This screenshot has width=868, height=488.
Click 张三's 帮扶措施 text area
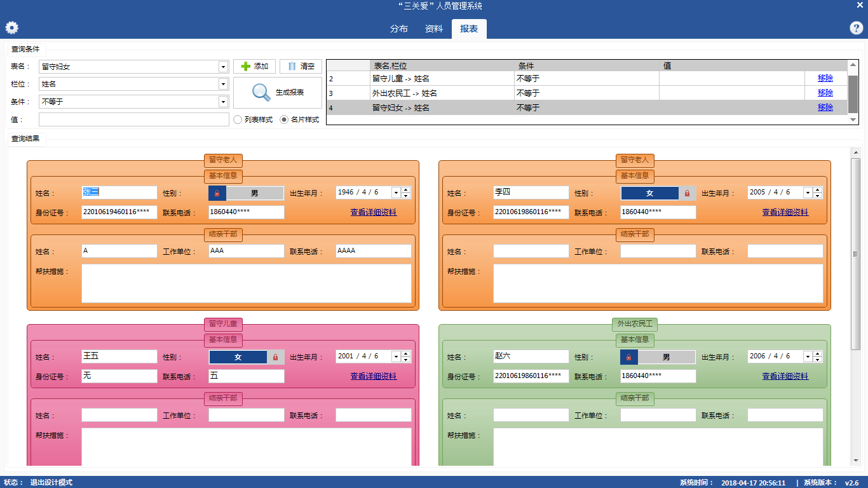point(247,283)
